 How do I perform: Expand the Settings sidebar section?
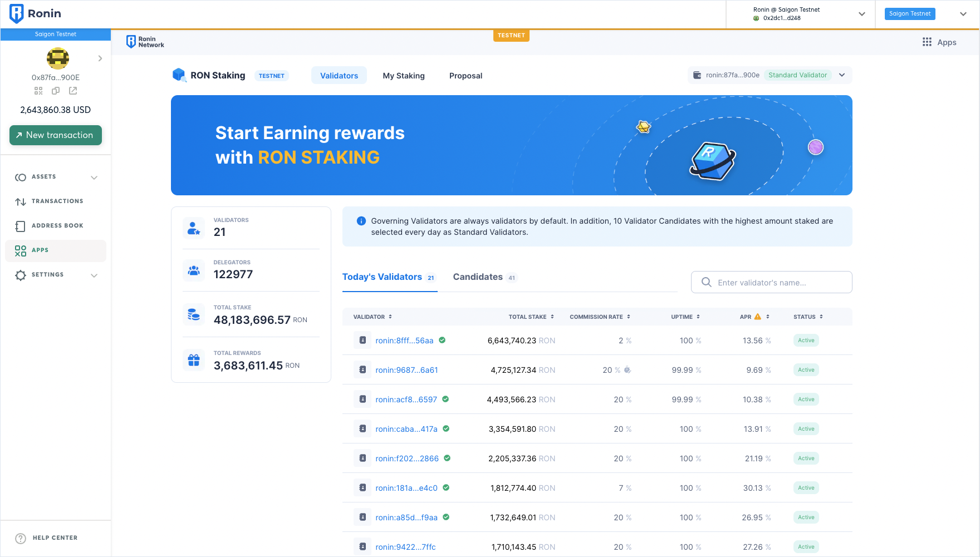94,275
